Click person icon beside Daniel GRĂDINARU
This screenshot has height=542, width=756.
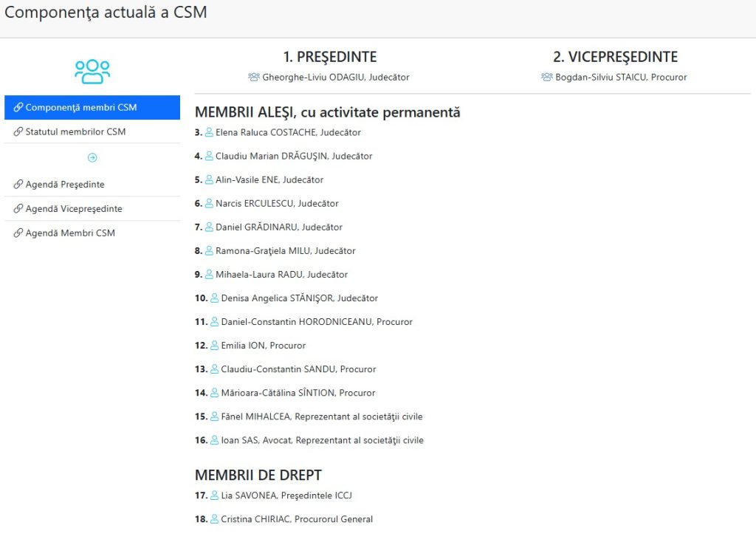tap(209, 227)
